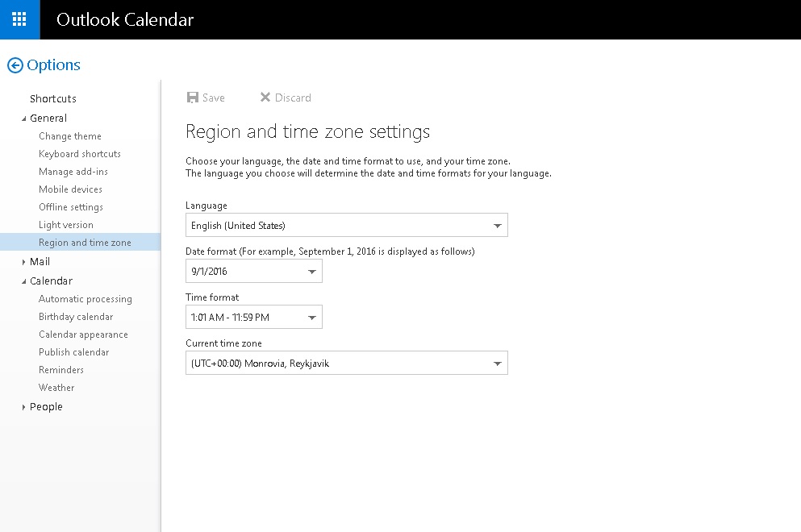Open Manage add-ins page
The width and height of the screenshot is (801, 532).
pos(73,172)
